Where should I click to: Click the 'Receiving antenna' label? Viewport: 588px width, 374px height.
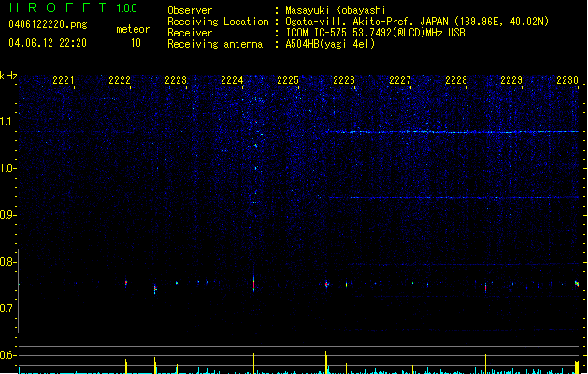coord(215,44)
